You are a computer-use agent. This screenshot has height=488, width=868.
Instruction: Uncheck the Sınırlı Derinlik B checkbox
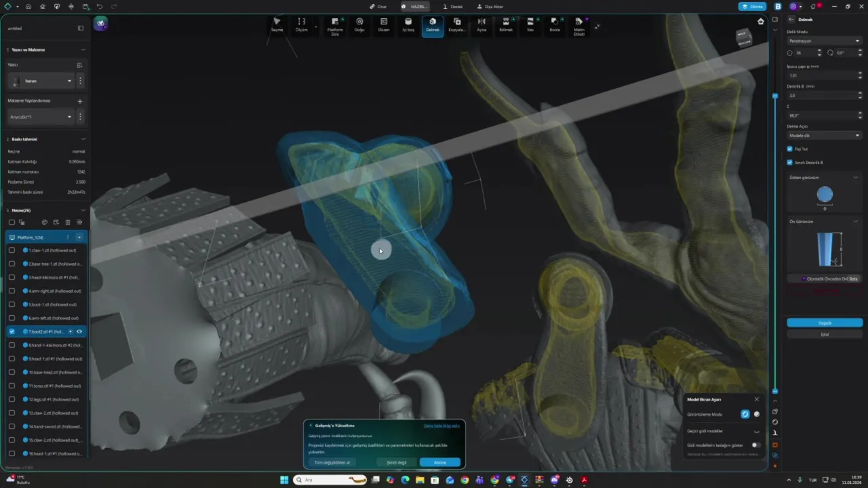point(789,163)
